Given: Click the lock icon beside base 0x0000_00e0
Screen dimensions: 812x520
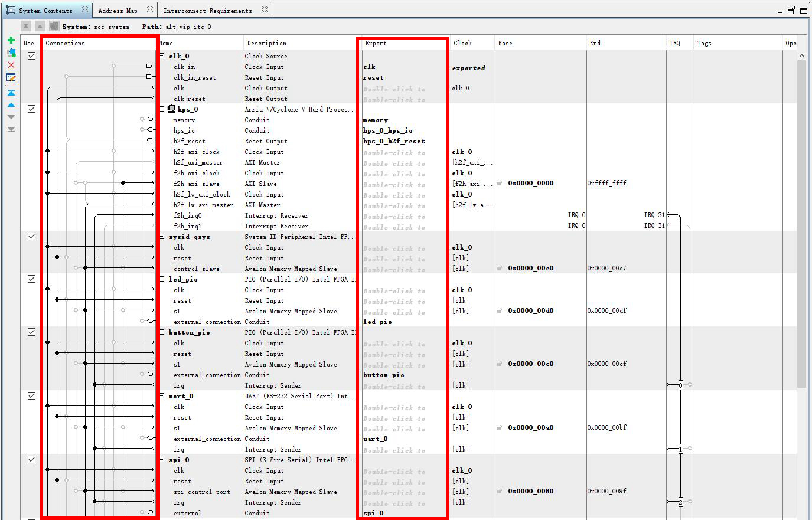Looking at the screenshot, I should 500,268.
